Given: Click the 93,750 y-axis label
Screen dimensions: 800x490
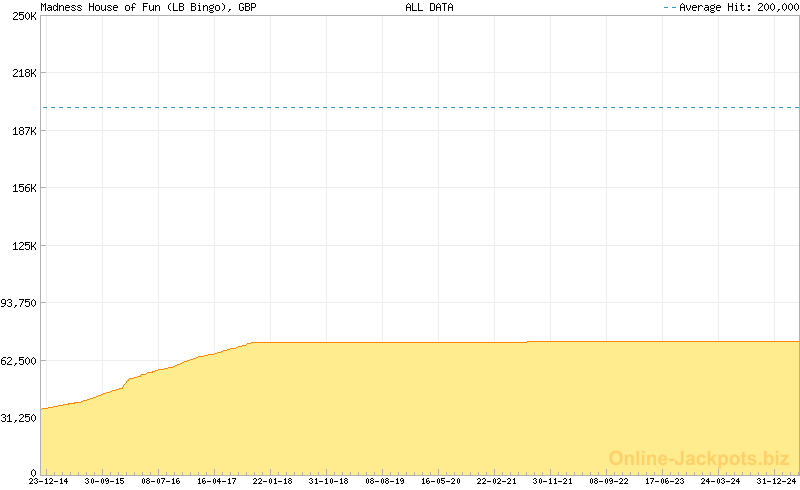Looking at the screenshot, I should pos(19,303).
